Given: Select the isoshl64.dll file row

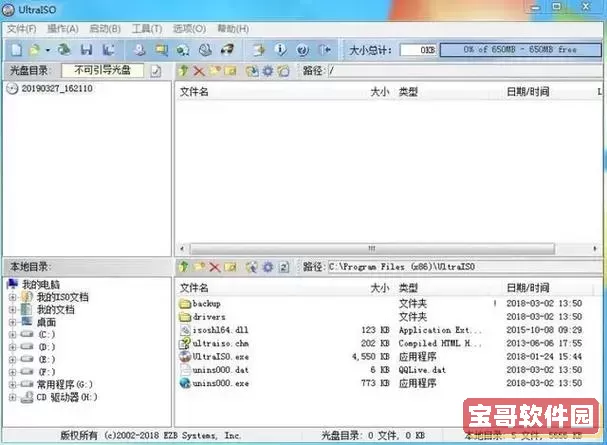Looking at the screenshot, I should tap(381, 330).
